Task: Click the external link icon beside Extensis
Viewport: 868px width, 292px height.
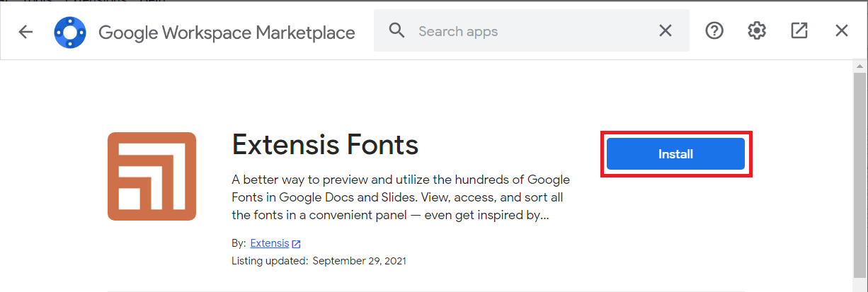Action: pyautogui.click(x=297, y=244)
